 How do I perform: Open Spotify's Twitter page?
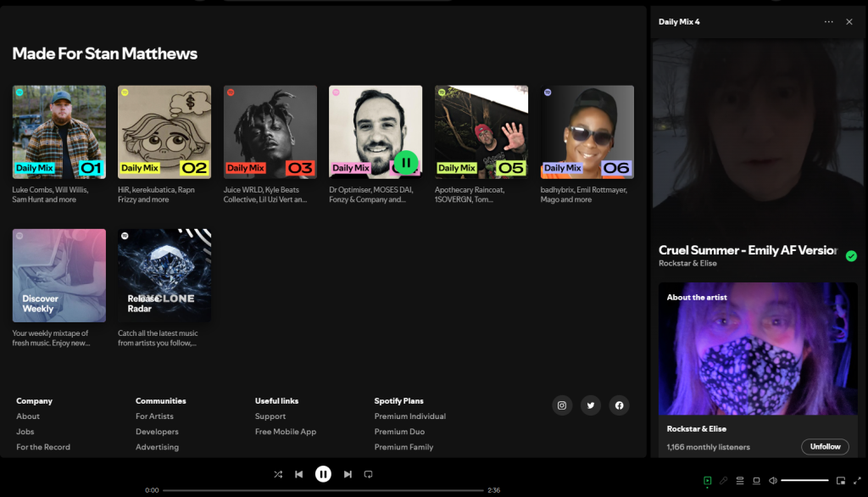[591, 405]
